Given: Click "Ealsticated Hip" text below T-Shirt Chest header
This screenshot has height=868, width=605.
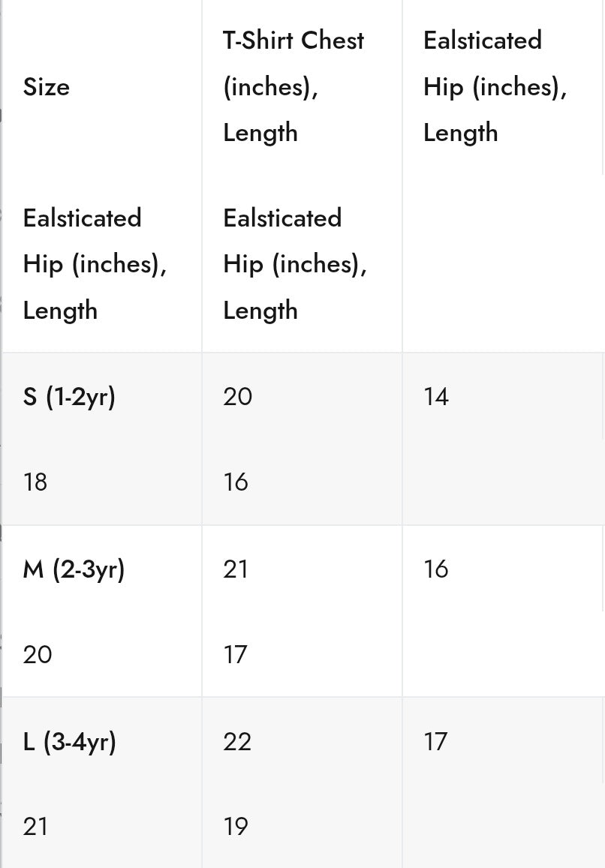Looking at the screenshot, I should (x=294, y=264).
